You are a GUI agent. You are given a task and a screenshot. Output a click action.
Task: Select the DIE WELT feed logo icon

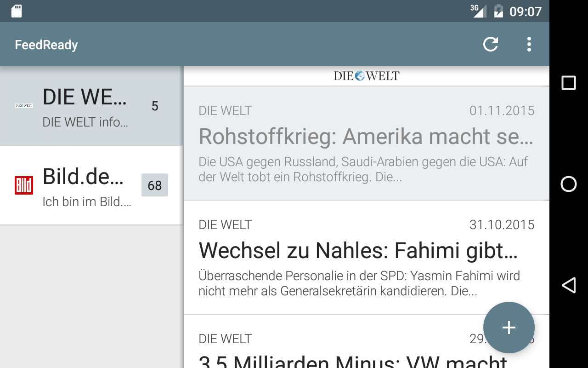click(x=24, y=106)
